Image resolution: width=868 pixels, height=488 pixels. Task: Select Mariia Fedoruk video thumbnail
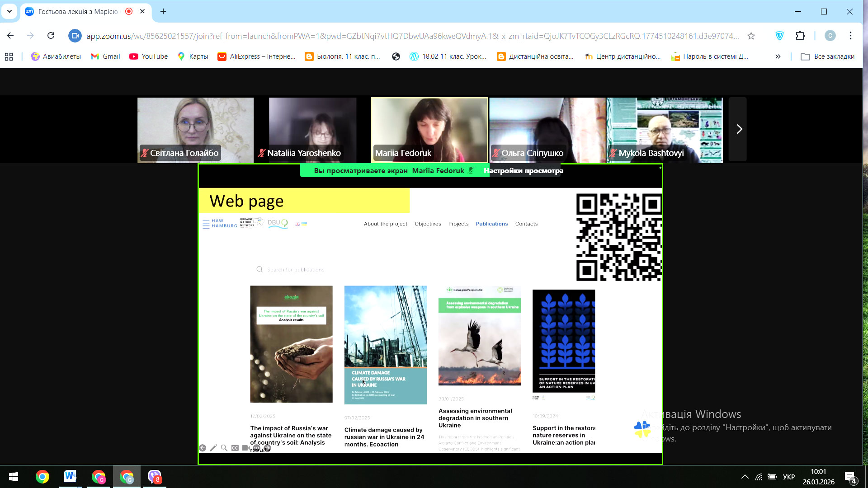click(x=429, y=130)
